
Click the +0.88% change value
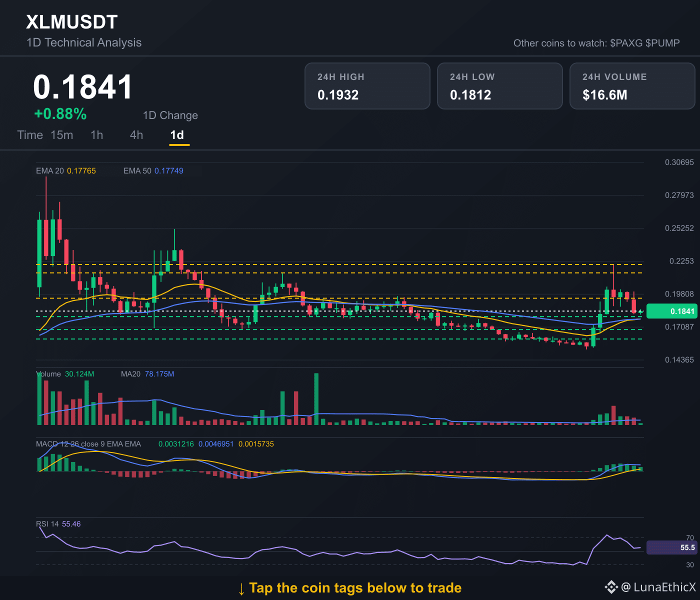(x=60, y=114)
